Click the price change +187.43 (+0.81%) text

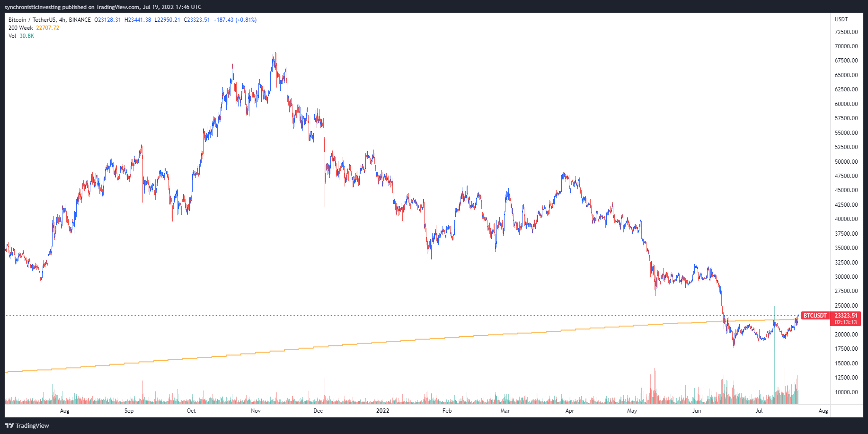[x=235, y=20]
